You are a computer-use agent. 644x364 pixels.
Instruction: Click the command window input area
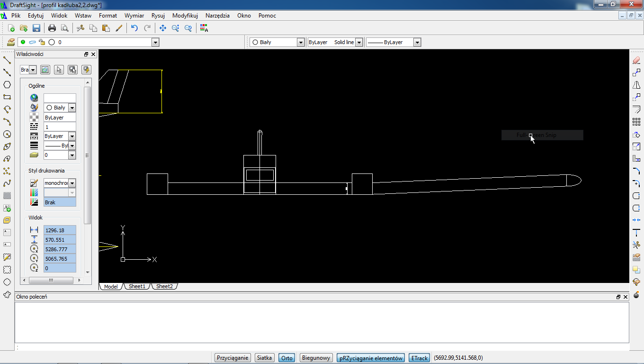tap(322, 347)
